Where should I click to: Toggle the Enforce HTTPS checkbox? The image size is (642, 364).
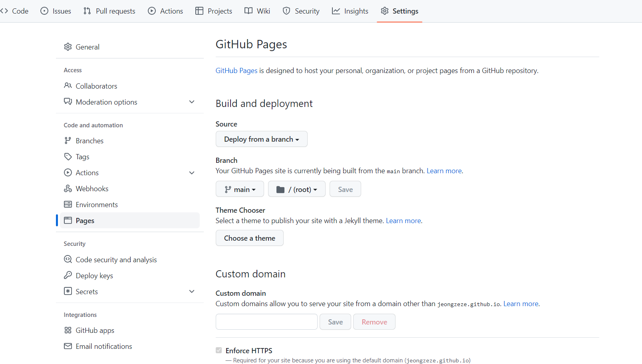(219, 350)
